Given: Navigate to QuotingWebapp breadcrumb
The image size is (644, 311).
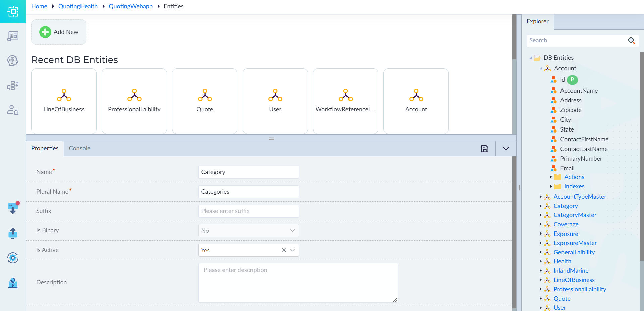Looking at the screenshot, I should tap(130, 6).
